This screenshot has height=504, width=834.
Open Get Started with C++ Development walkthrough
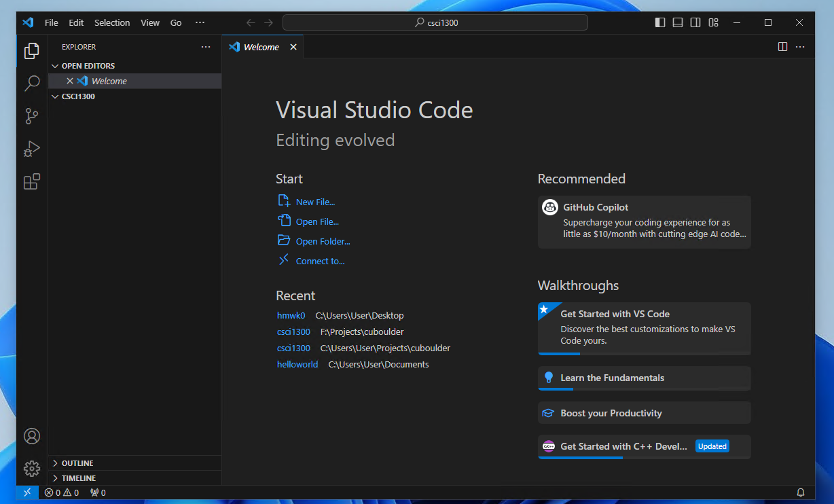645,447
